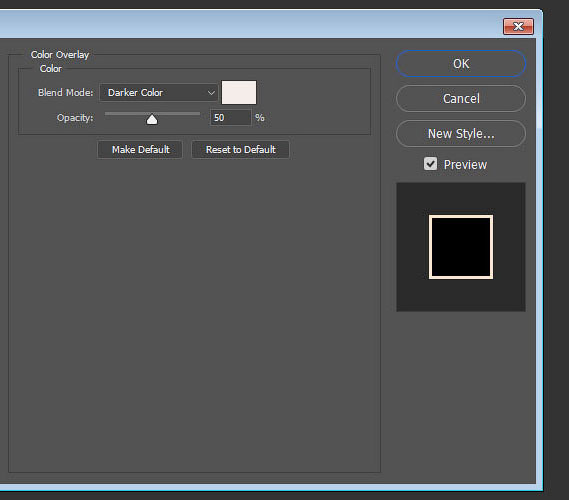Click the Preview label text
Viewport: 569px width, 500px height.
[x=465, y=165]
